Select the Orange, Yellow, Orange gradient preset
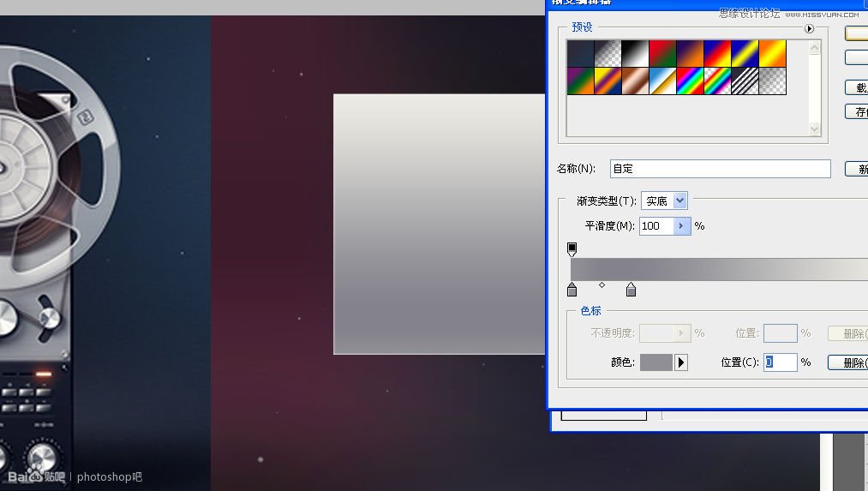 point(772,54)
